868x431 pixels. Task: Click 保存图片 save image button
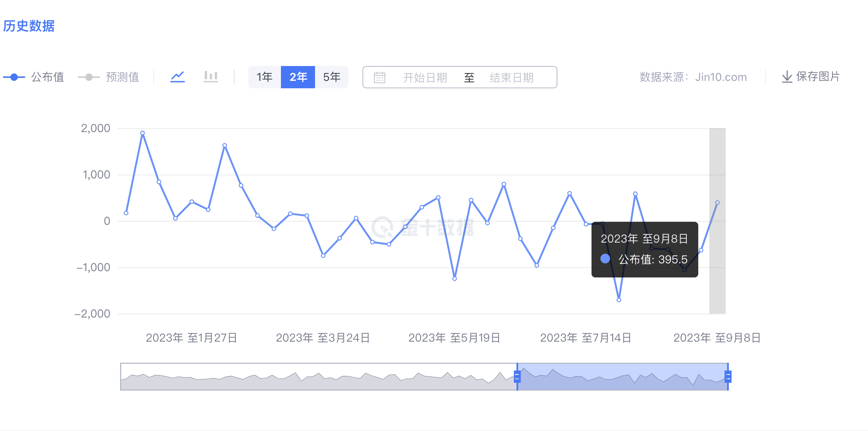pos(817,77)
